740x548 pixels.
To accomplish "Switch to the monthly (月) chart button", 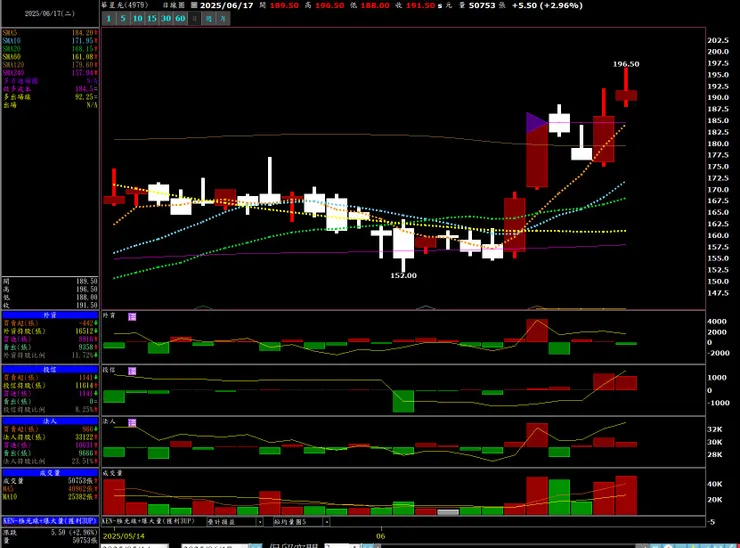I will (x=223, y=18).
